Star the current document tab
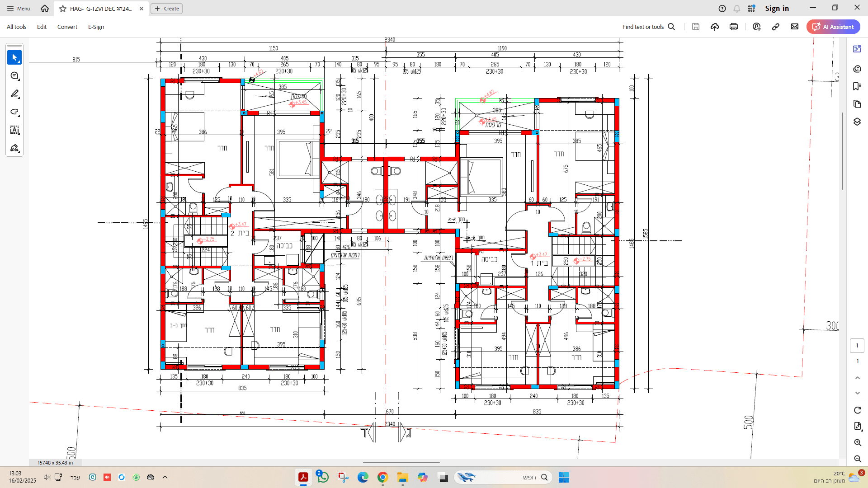868x488 pixels. pyautogui.click(x=63, y=9)
